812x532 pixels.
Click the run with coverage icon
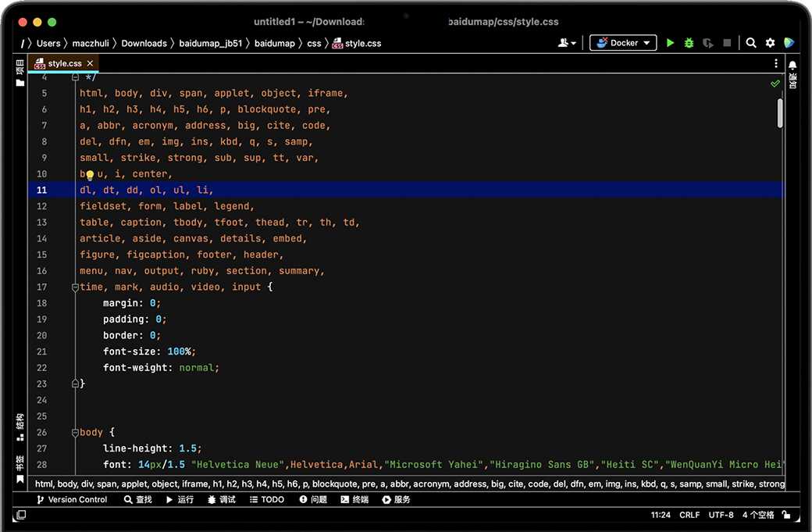[707, 43]
